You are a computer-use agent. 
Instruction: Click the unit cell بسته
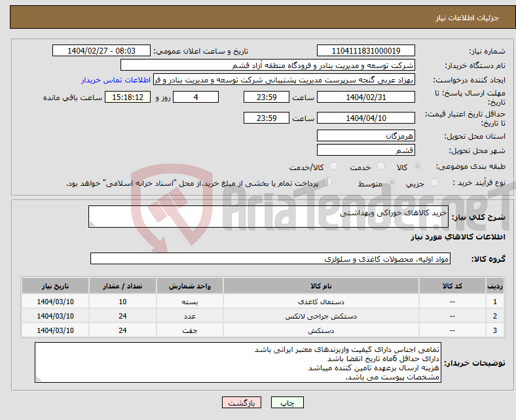coord(190,302)
